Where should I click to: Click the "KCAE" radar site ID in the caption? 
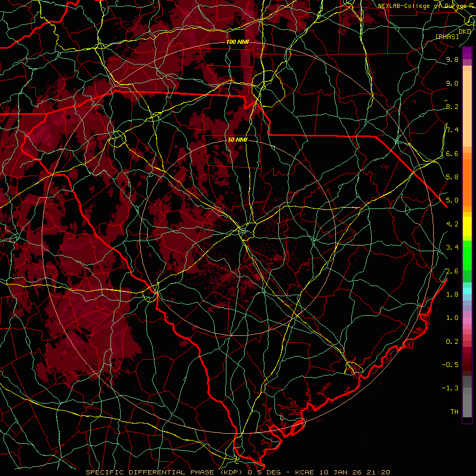pyautogui.click(x=306, y=472)
